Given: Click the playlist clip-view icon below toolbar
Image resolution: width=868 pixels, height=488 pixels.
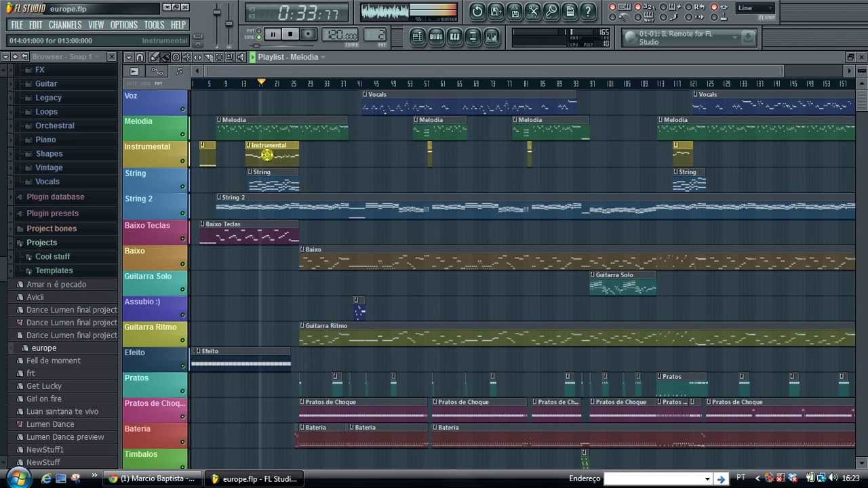Looking at the screenshot, I should 134,71.
